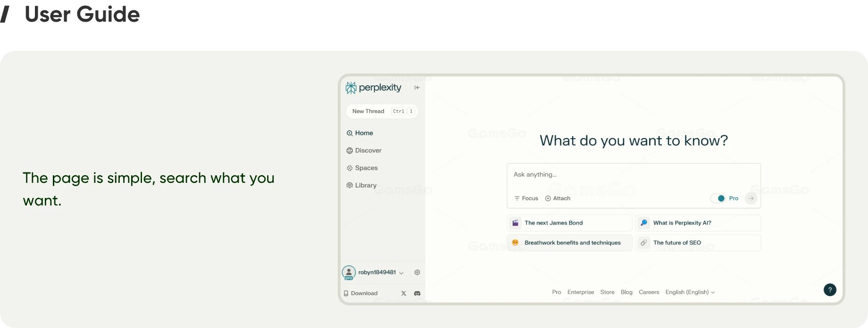Toggle the Pro search switch
Screen dimensions: 868x328
coord(718,198)
